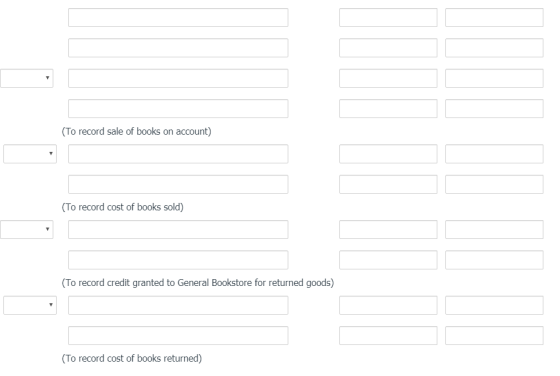Focus the account field directly above the 'credit granted to General Bookstore' note
The image size is (560, 376).
point(178,260)
